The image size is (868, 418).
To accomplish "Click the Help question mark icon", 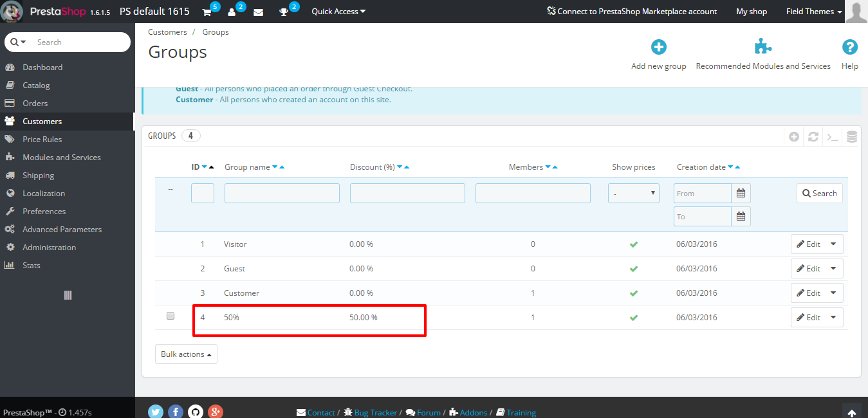I will (x=849, y=47).
